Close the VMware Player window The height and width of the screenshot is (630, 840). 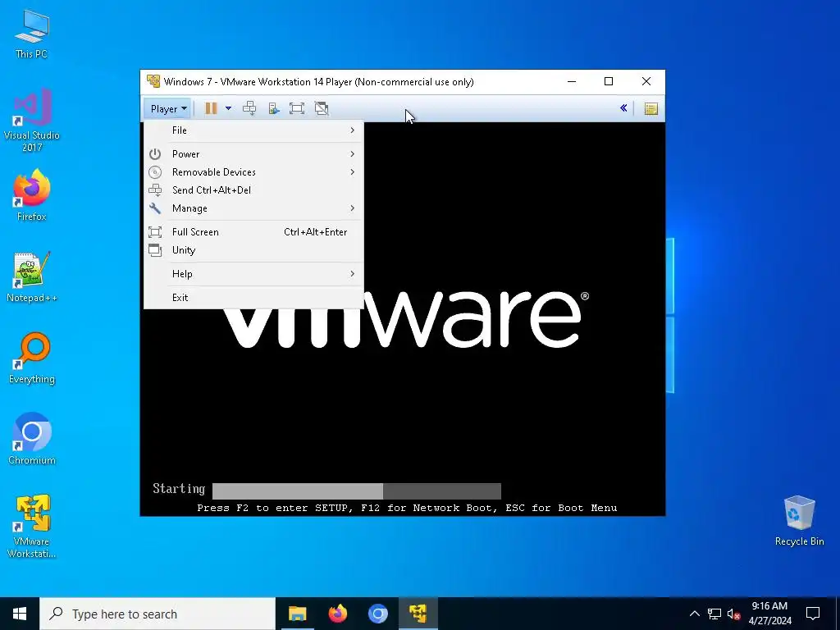(x=646, y=81)
